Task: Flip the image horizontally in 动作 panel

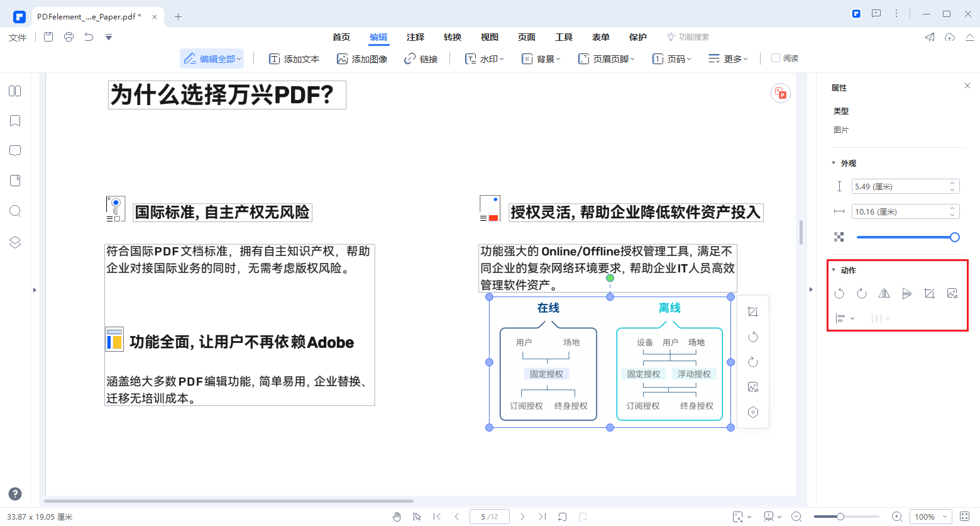Action: coord(884,293)
